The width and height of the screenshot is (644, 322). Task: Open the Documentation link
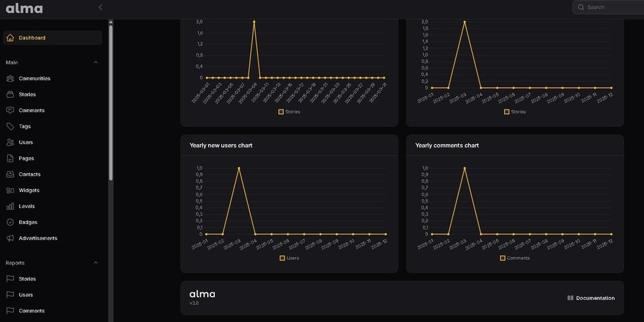[595, 298]
